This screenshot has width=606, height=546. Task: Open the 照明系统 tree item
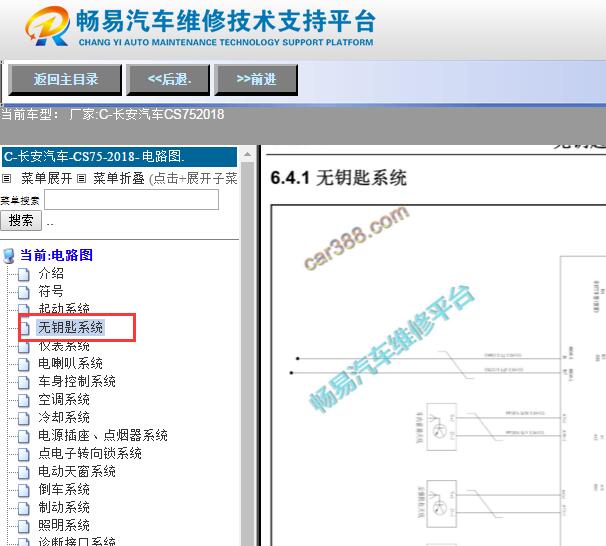click(x=64, y=526)
